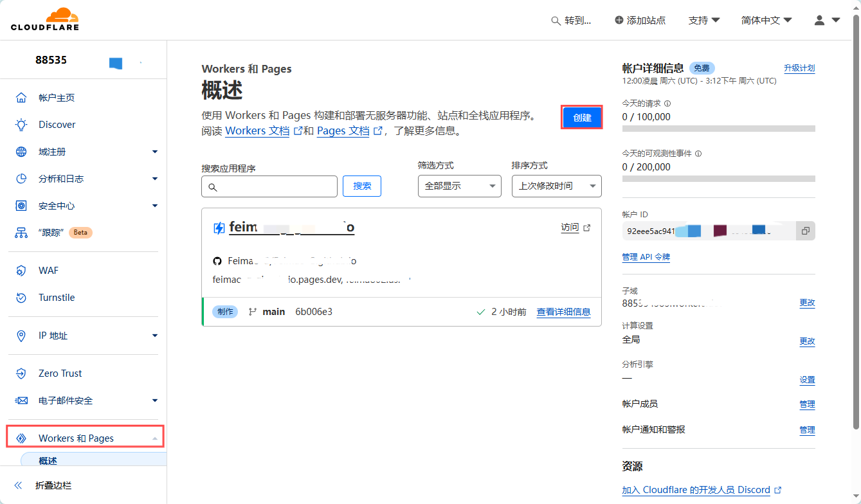This screenshot has height=504, width=861.
Task: Click the Pages lightning icon beside project name
Action: tap(219, 228)
